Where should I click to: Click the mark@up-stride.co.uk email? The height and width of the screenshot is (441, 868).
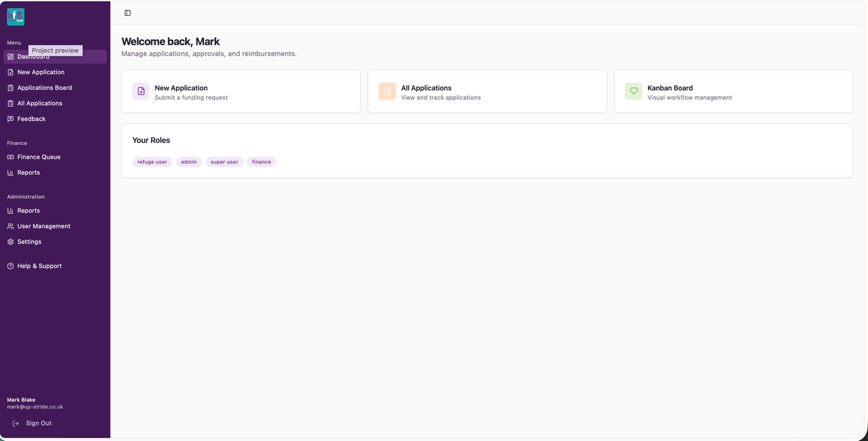(x=35, y=407)
